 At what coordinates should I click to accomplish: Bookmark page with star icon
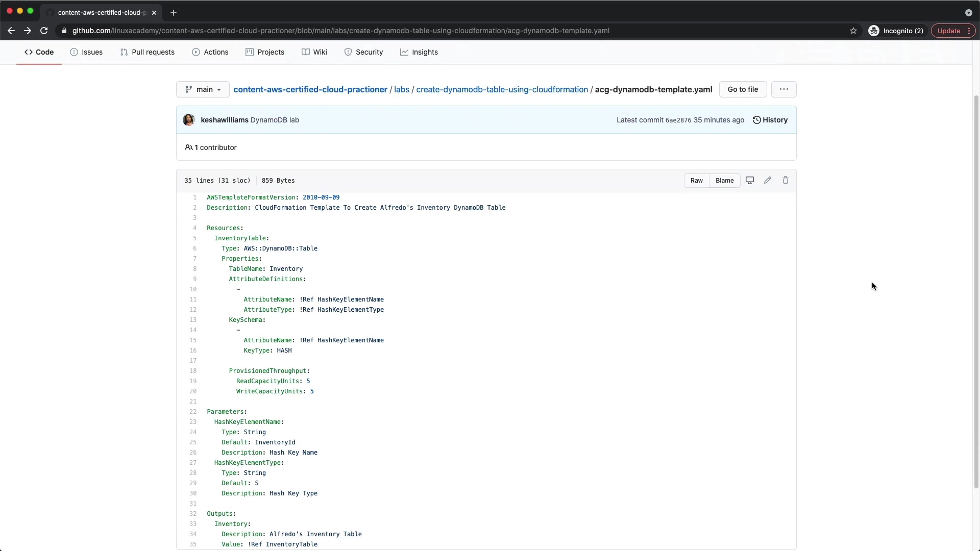[x=853, y=31]
